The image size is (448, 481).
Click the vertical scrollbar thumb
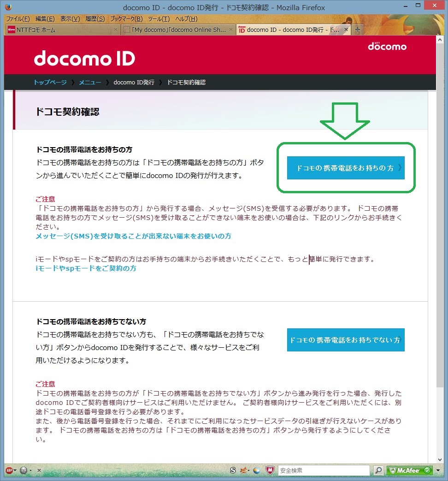440,215
